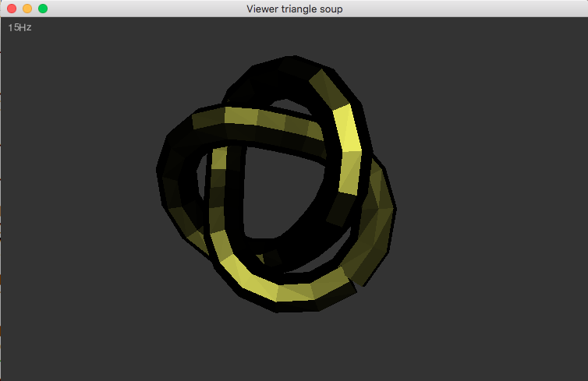Click empty background left of the knot

[x=78, y=195]
